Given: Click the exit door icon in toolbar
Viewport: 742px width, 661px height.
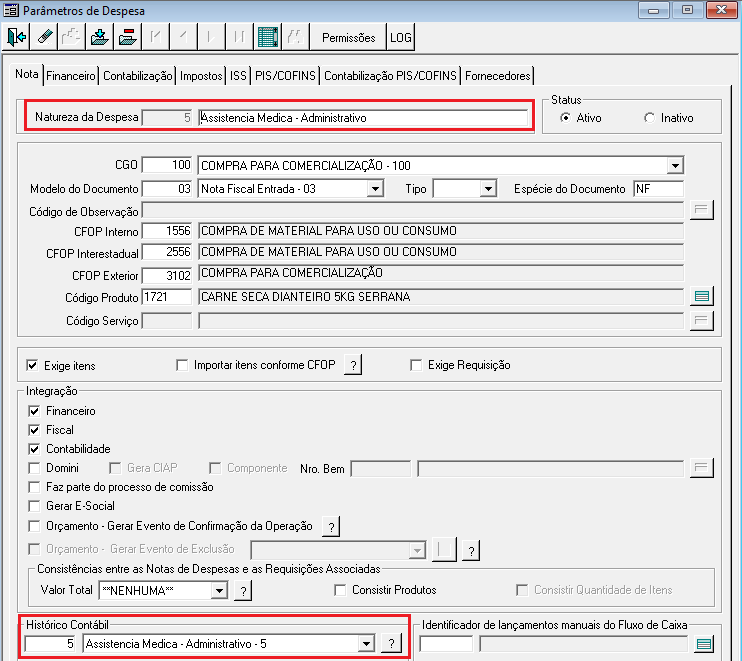Looking at the screenshot, I should click(x=16, y=37).
